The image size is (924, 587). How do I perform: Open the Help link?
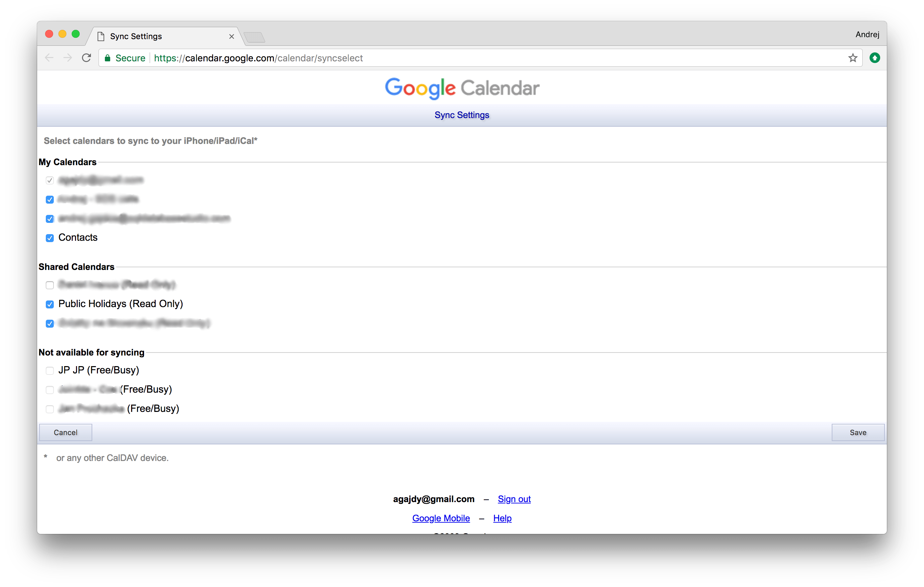502,518
